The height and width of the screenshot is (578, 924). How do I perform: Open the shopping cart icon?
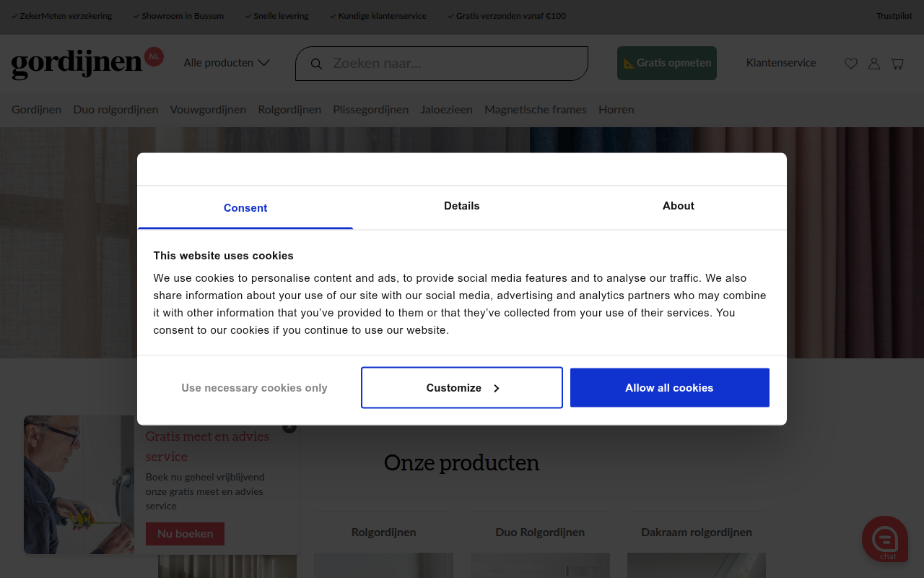click(897, 64)
